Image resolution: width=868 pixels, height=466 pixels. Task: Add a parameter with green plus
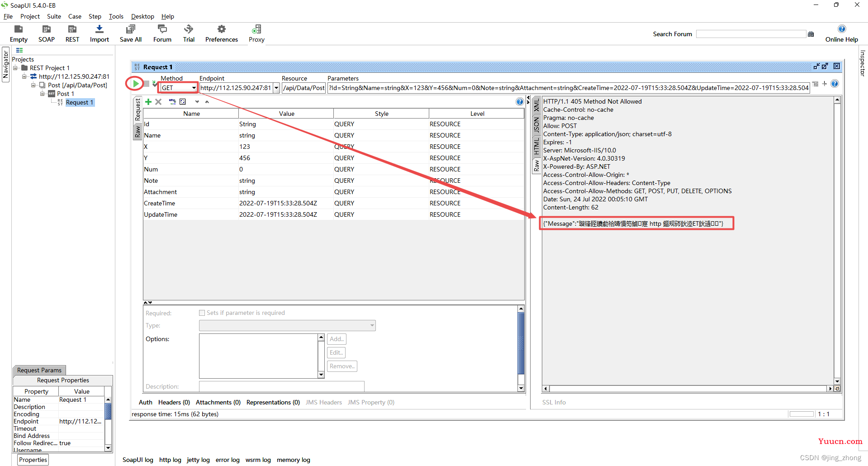click(148, 102)
